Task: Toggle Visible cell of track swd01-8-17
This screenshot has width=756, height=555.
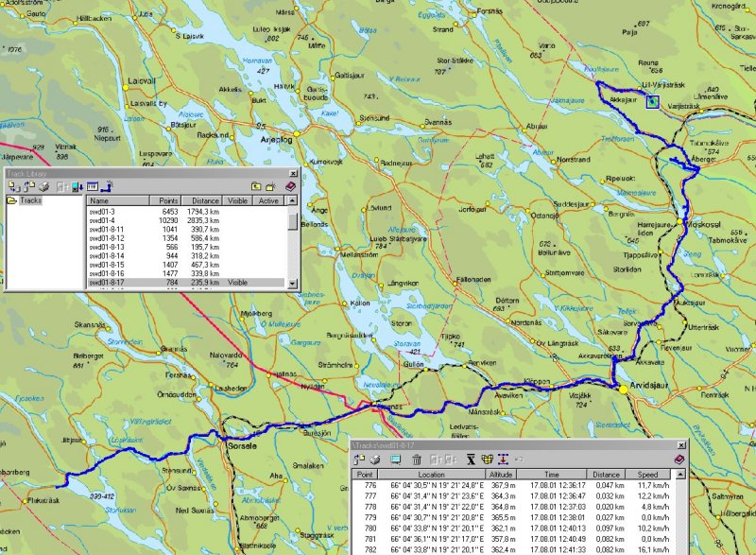Action: pos(236,283)
